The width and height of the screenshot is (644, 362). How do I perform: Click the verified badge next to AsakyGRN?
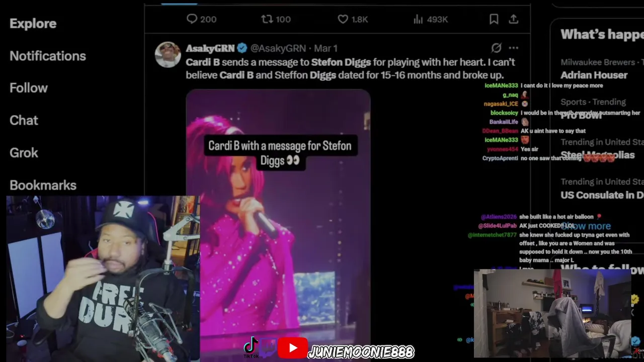coord(242,48)
